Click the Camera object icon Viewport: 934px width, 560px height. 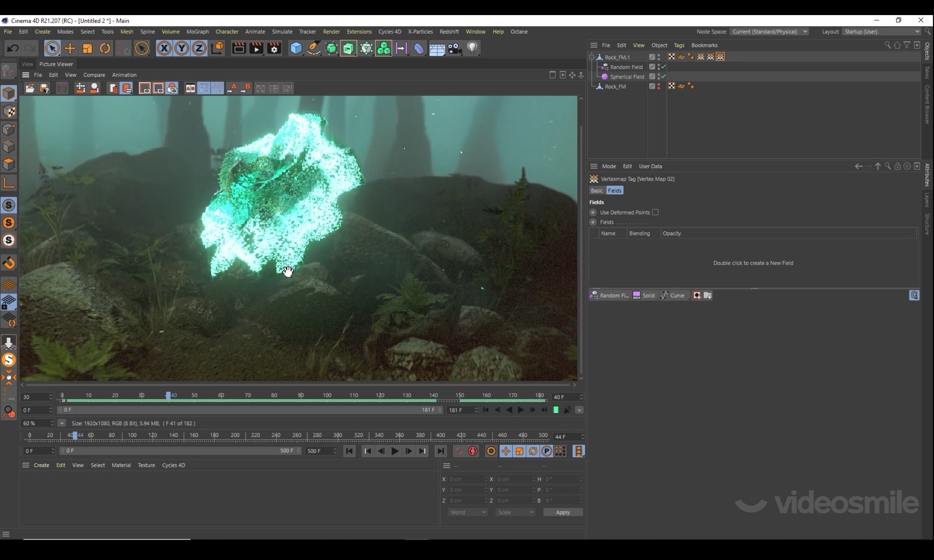[x=454, y=48]
